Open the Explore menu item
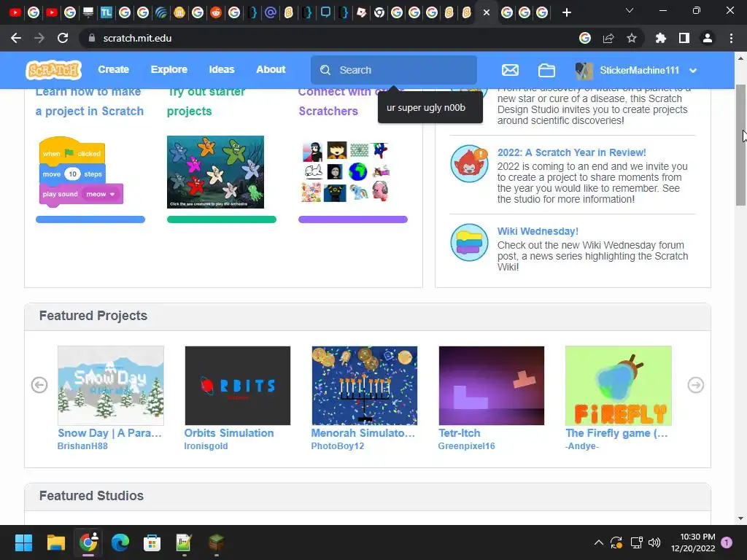747x560 pixels. [169, 69]
